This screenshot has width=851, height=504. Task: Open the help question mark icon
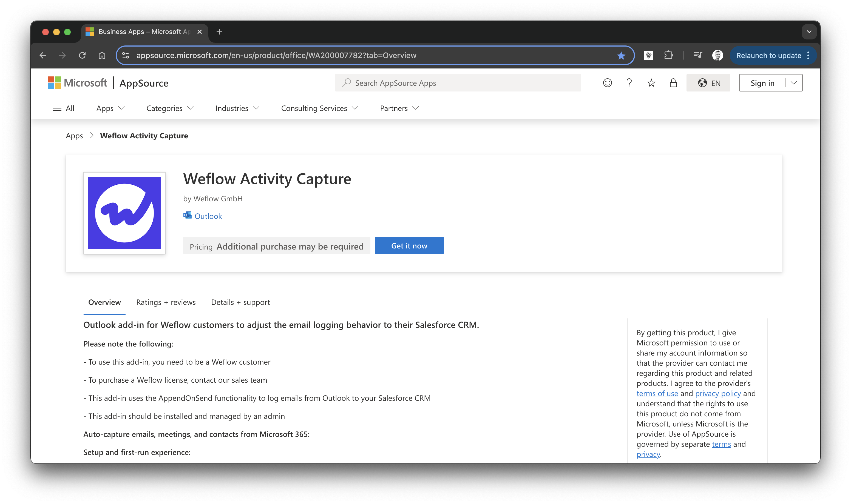[x=629, y=83]
